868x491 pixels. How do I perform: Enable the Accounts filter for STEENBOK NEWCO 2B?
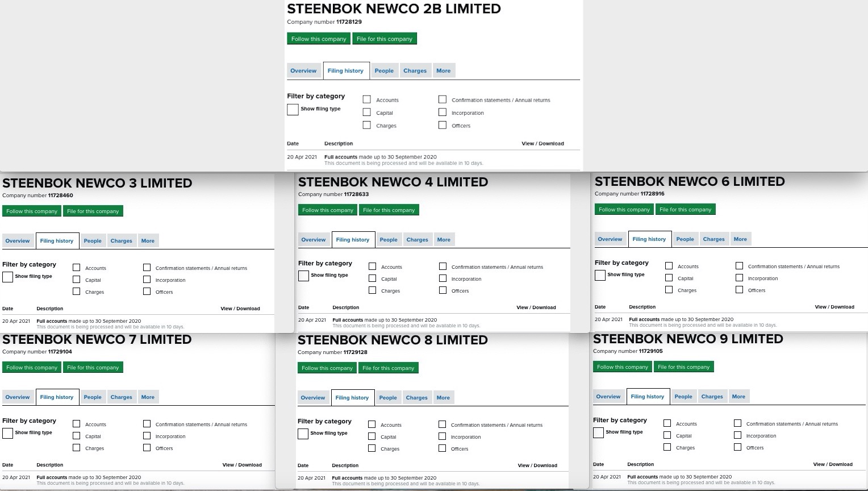coord(366,98)
